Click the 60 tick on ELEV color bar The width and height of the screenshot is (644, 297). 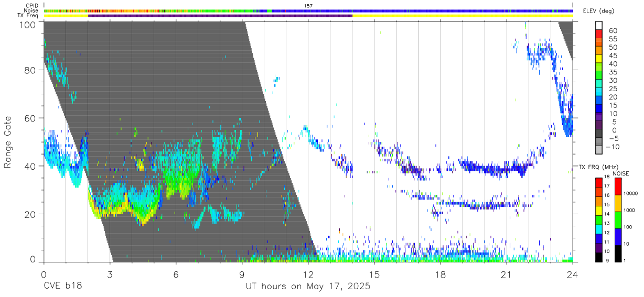[x=613, y=31]
